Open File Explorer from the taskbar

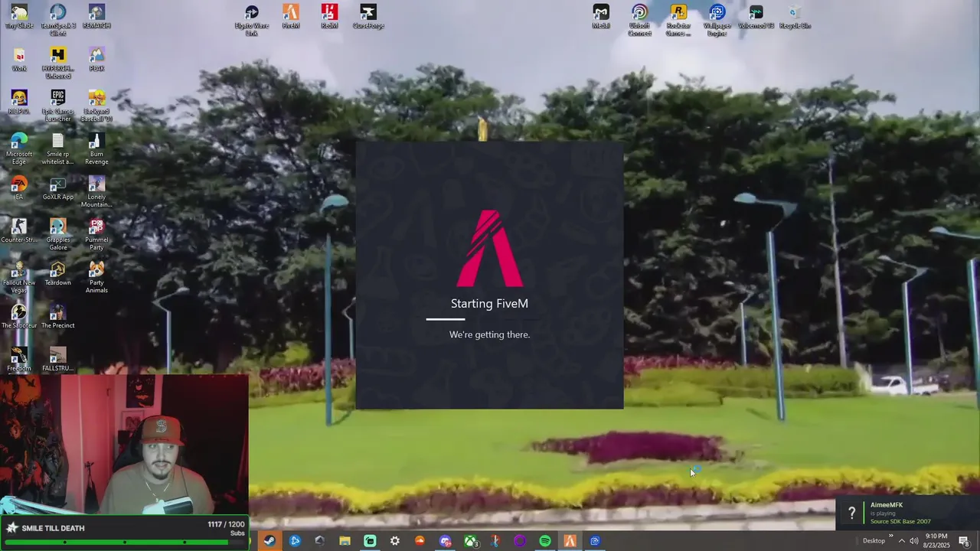[345, 541]
